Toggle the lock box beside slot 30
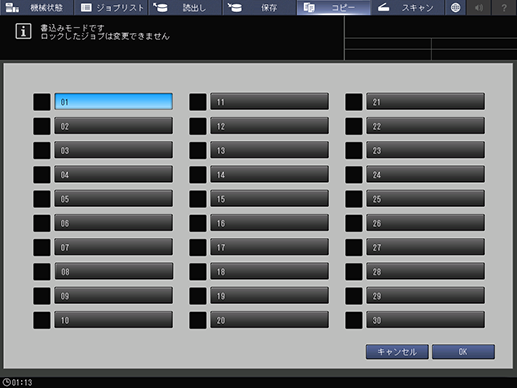The height and width of the screenshot is (388, 517). [354, 320]
